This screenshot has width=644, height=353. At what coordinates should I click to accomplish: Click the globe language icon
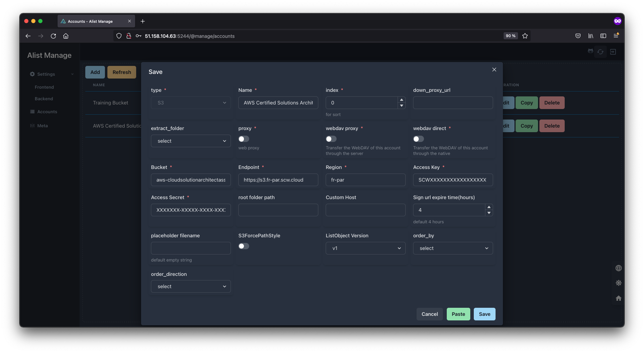619,268
